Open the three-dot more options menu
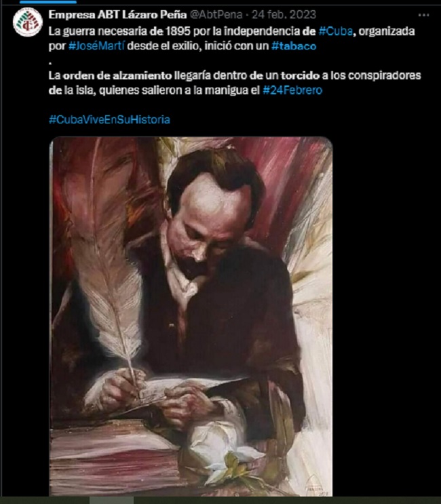Screen dimensions: 441x504 (x=423, y=15)
